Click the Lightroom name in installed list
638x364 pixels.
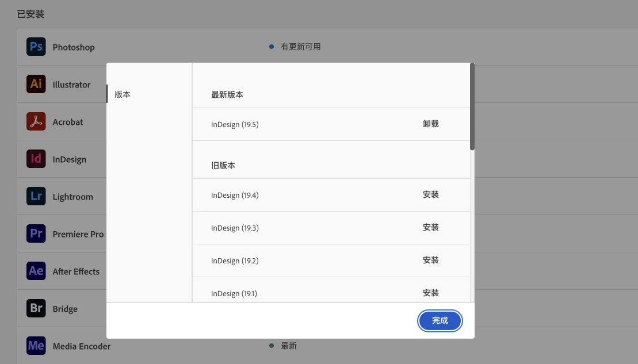click(x=73, y=197)
